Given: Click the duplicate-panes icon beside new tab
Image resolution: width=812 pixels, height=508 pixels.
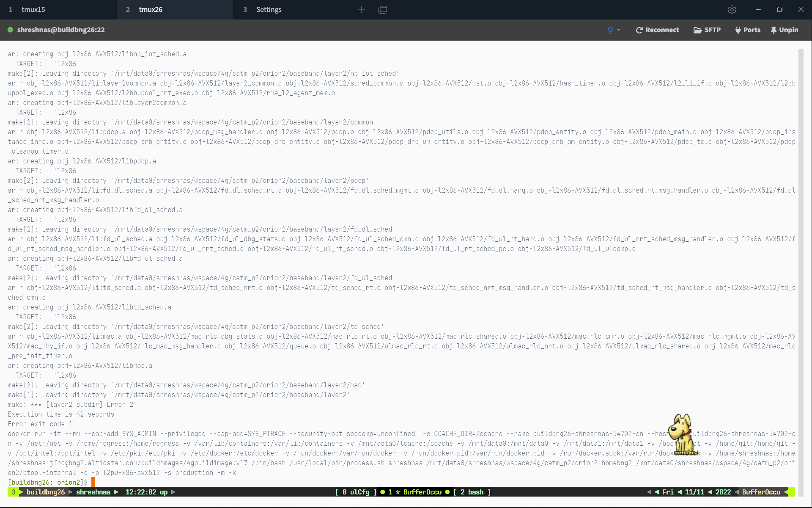Looking at the screenshot, I should tap(383, 9).
